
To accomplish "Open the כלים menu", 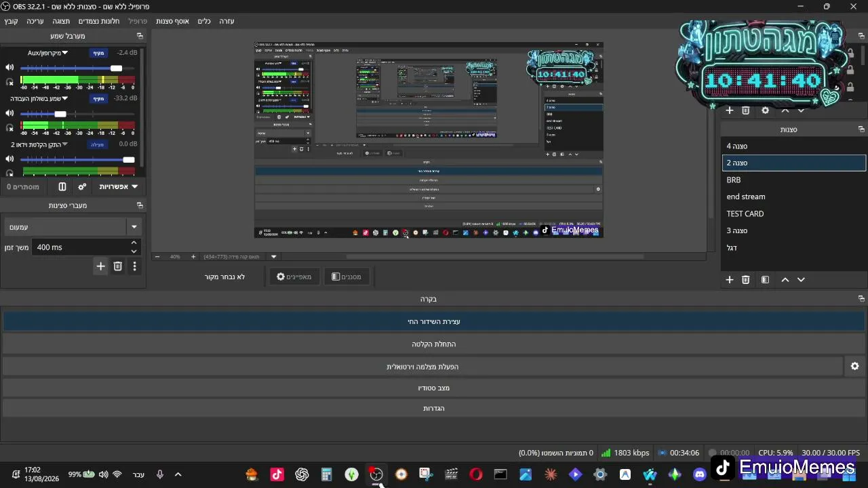I will [x=204, y=21].
